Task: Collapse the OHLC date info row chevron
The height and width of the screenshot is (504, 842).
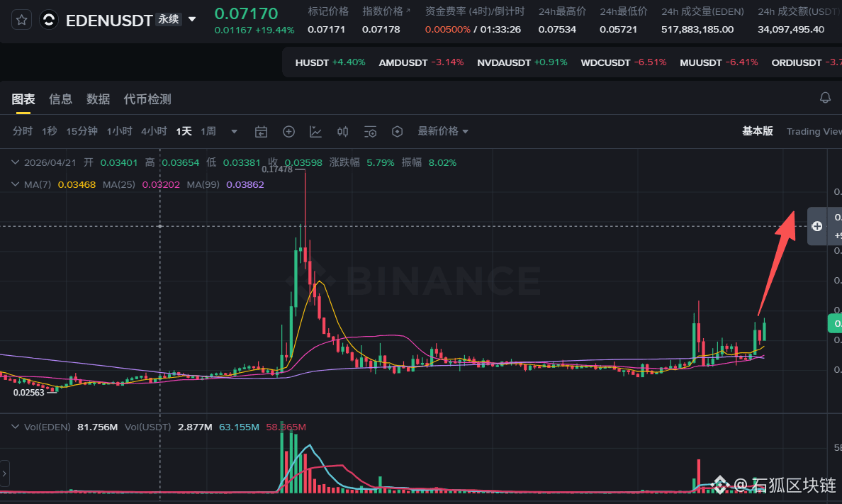Action: coord(15,162)
